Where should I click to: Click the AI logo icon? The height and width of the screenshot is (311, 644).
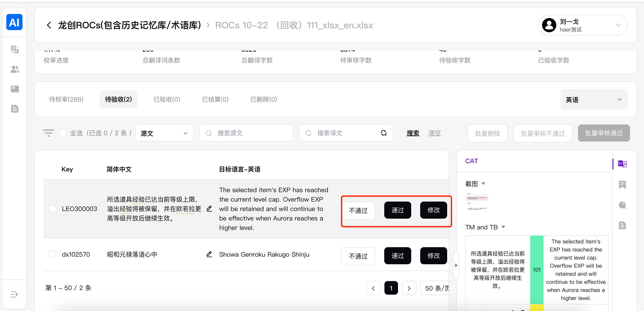[x=14, y=22]
